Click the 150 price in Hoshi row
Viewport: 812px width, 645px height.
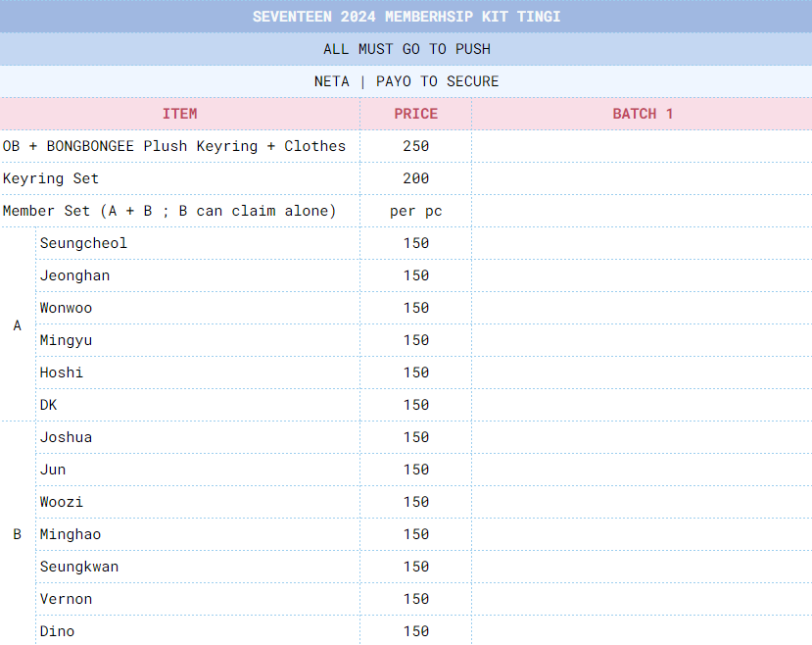click(416, 372)
